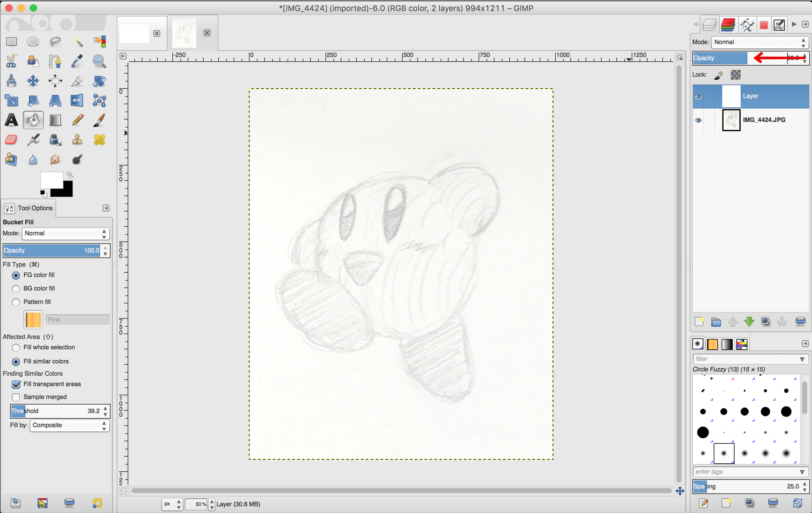Open the enter tags dropdown

(802, 472)
